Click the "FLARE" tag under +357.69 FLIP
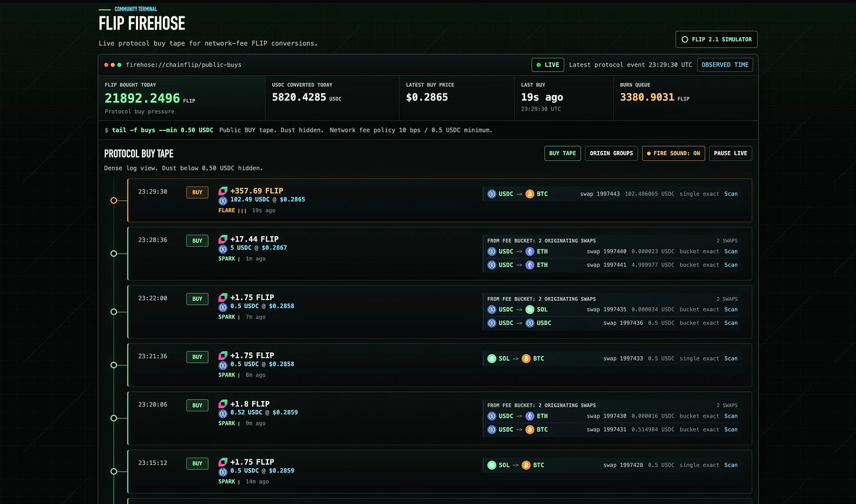 [226, 210]
